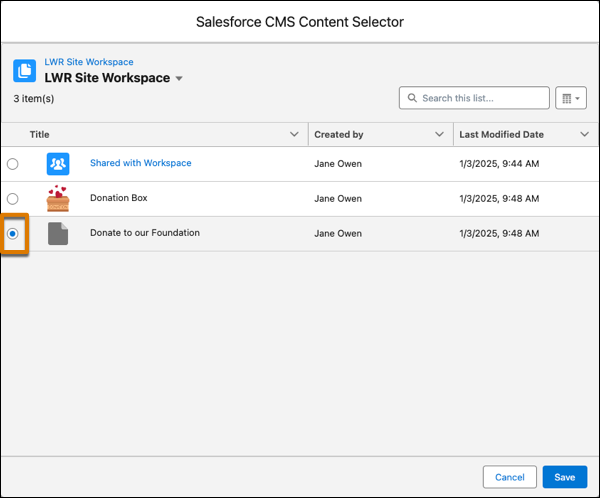Expand the LWR Site Workspace dropdown arrow
This screenshot has width=600, height=498.
click(x=179, y=78)
